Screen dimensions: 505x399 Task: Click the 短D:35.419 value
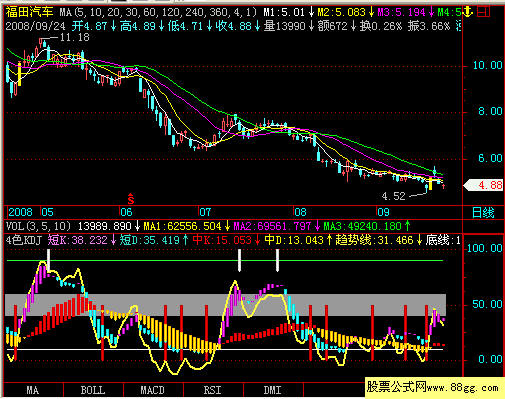pos(150,240)
